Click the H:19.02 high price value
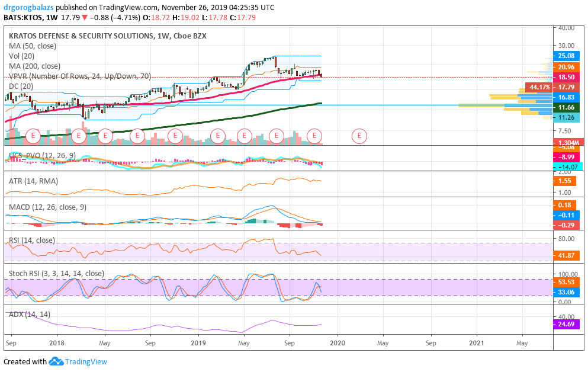The width and height of the screenshot is (588, 372). click(185, 18)
